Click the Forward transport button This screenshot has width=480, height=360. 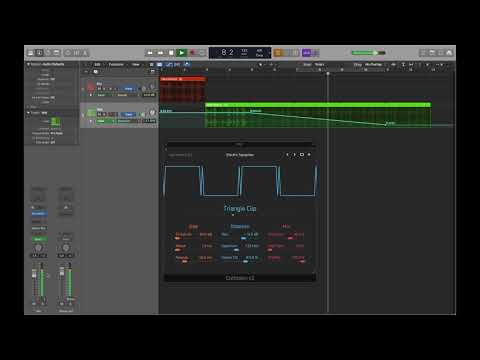pyautogui.click(x=160, y=53)
